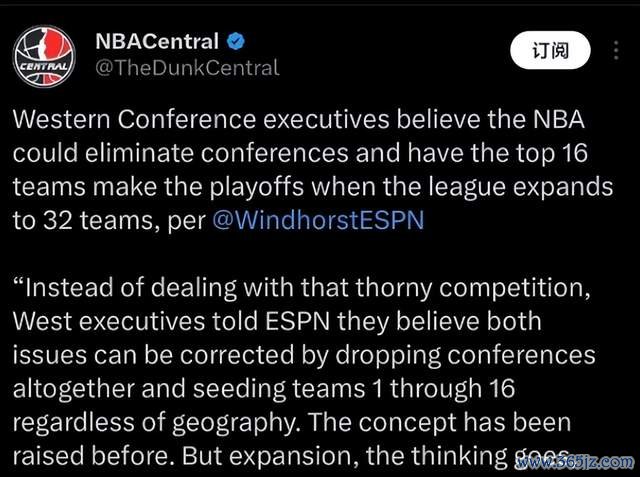Image resolution: width=640 pixels, height=477 pixels.
Task: Click the line 'West executives told ESPN'
Action: tap(277, 322)
